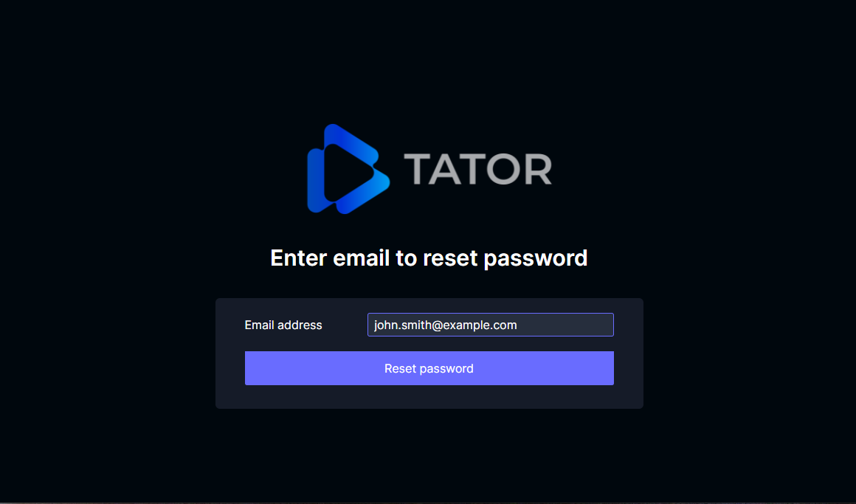Click the Email address input field
This screenshot has height=504, width=856.
point(490,325)
